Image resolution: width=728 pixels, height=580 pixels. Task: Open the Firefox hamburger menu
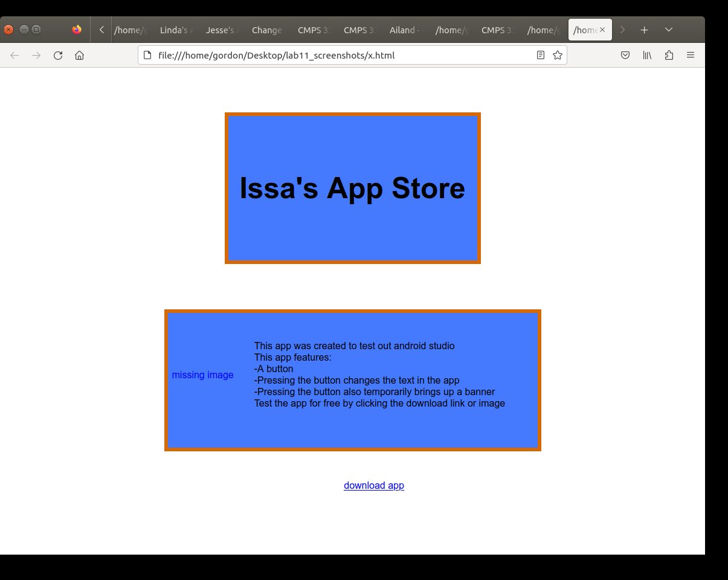tap(690, 56)
